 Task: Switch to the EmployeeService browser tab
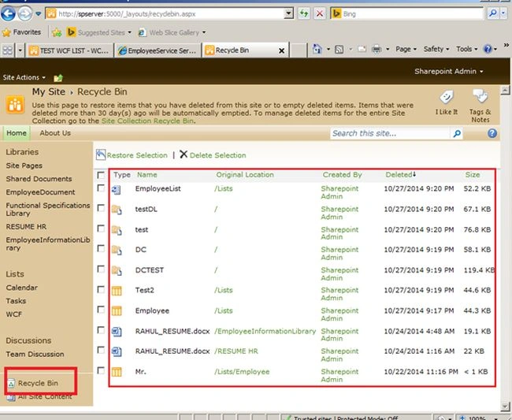(x=158, y=50)
